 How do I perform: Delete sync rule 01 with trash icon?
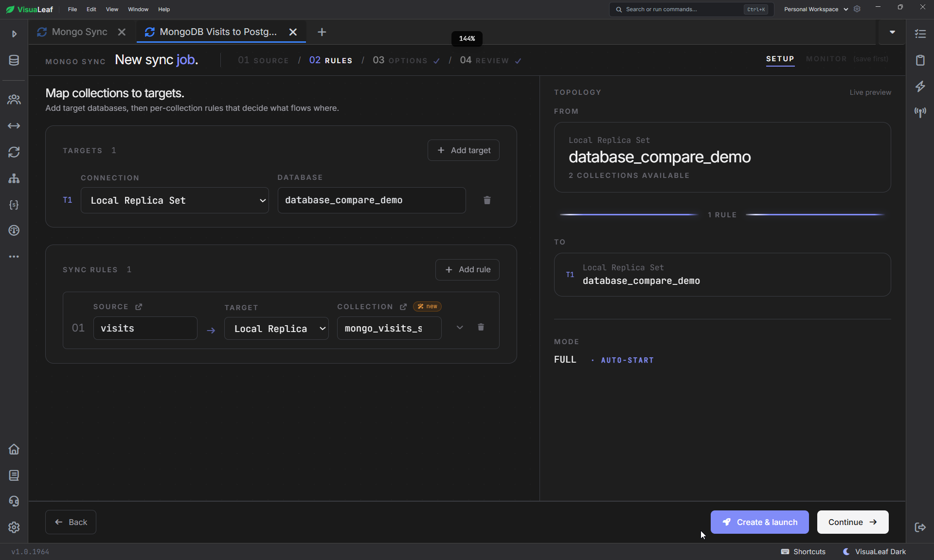coord(481,327)
